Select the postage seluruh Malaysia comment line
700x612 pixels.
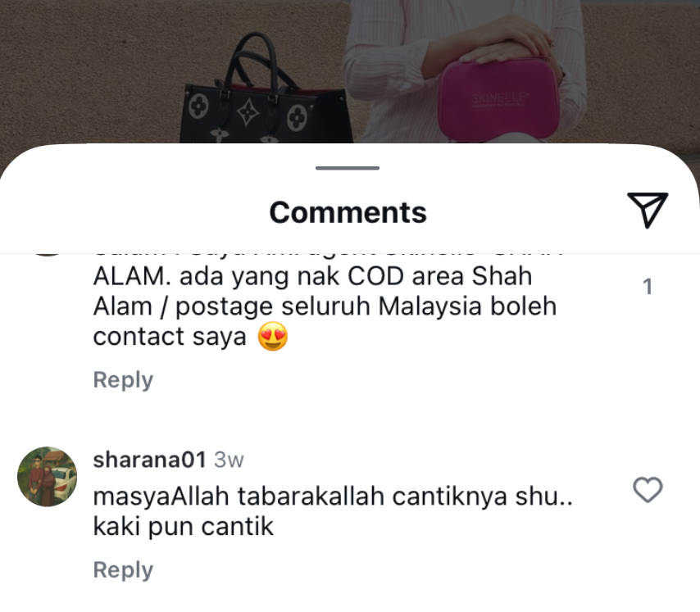tap(325, 306)
